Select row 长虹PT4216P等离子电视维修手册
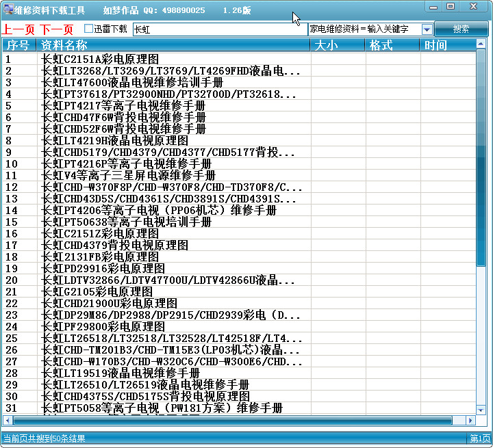Image resolution: width=493 pixels, height=448 pixels. (239, 163)
